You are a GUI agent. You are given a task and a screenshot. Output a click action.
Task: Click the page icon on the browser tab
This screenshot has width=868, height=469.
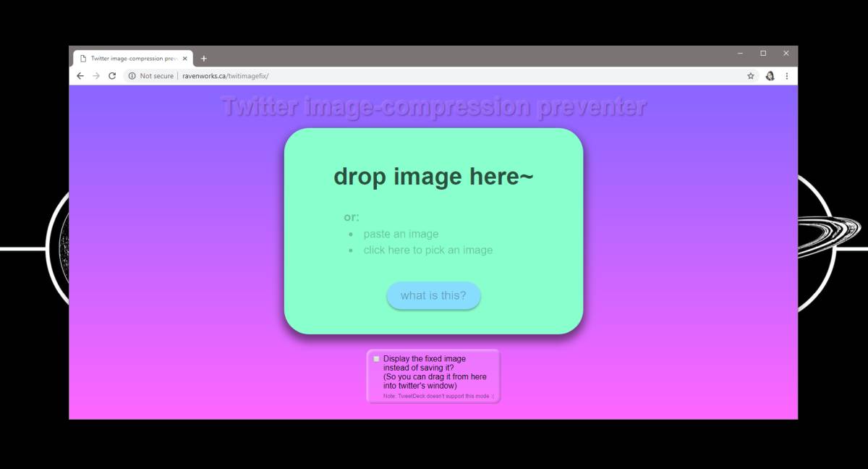point(83,58)
